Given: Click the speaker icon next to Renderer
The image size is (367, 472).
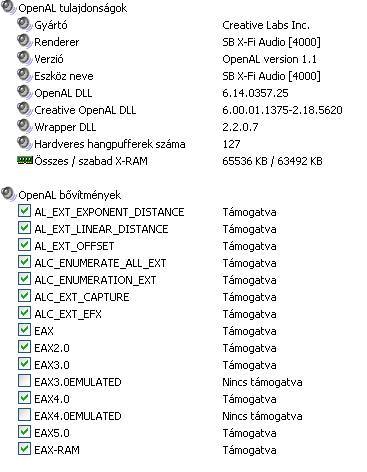Looking at the screenshot, I should [24, 41].
